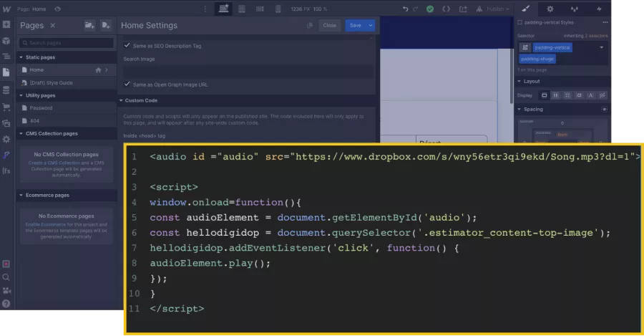This screenshot has height=336, width=644.
Task: Select the padding-vertical class chip
Action: [552, 47]
